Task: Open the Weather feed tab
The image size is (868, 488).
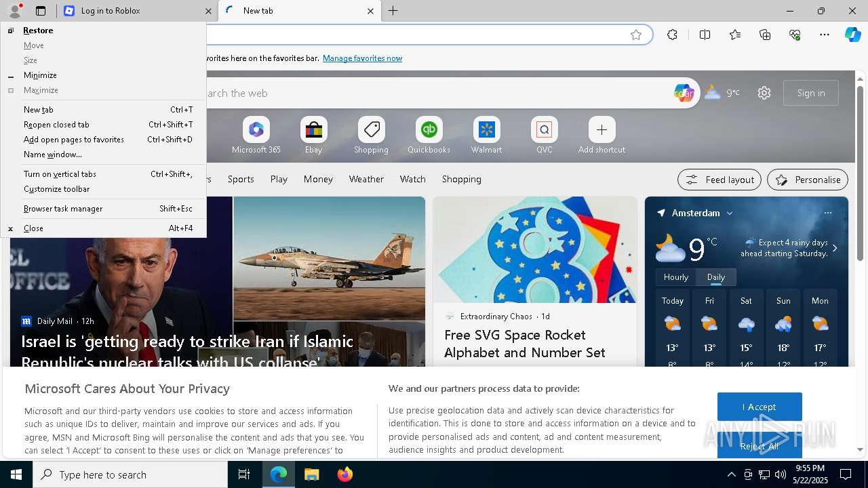Action: [x=366, y=179]
